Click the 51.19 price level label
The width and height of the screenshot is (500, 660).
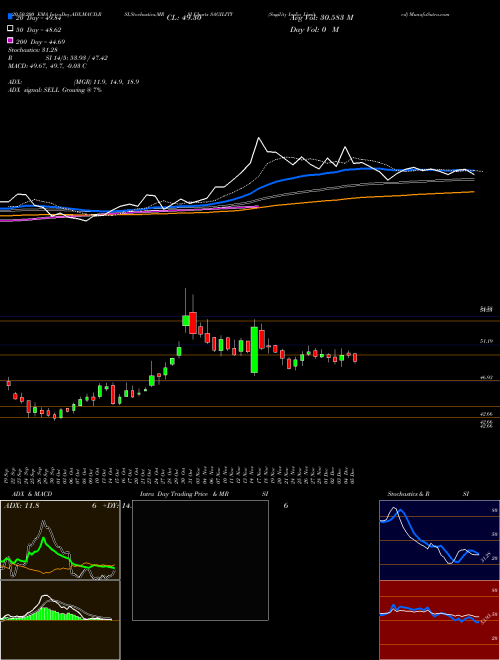pos(486,341)
